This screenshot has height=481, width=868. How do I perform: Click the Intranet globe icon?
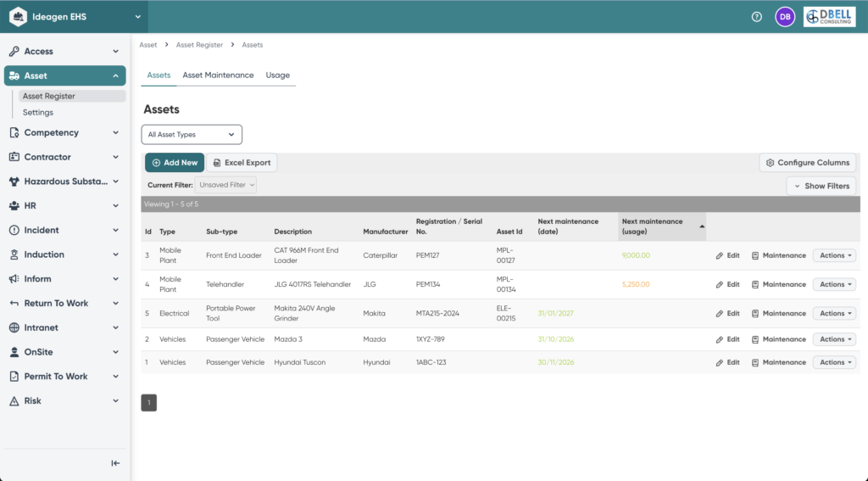pyautogui.click(x=14, y=327)
